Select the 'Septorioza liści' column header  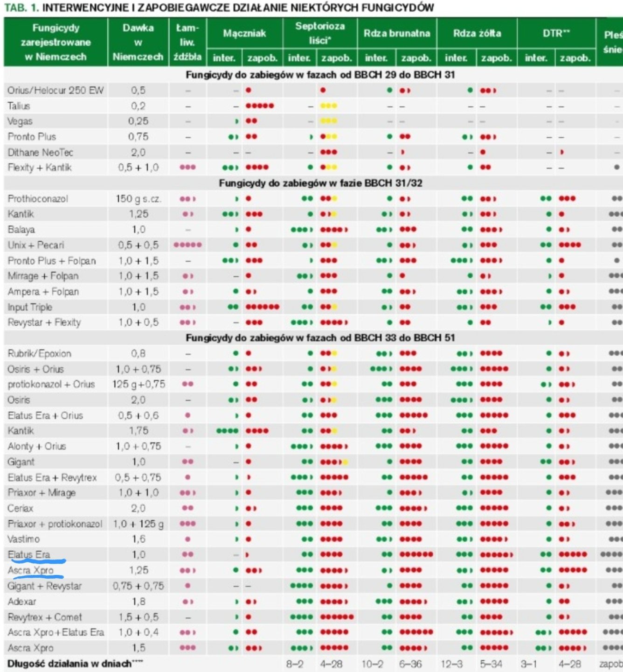[319, 33]
